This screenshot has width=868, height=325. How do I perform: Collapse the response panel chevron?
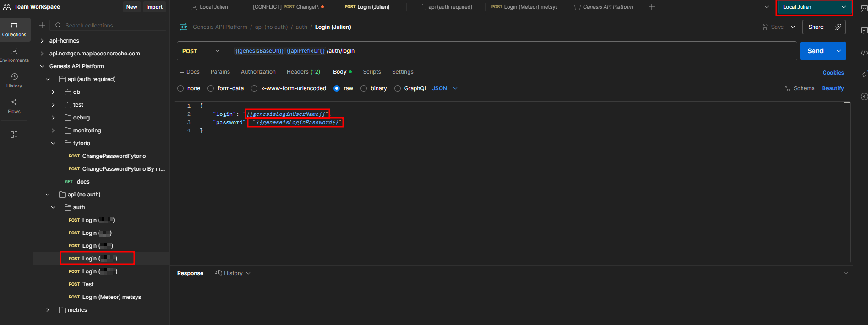point(846,273)
